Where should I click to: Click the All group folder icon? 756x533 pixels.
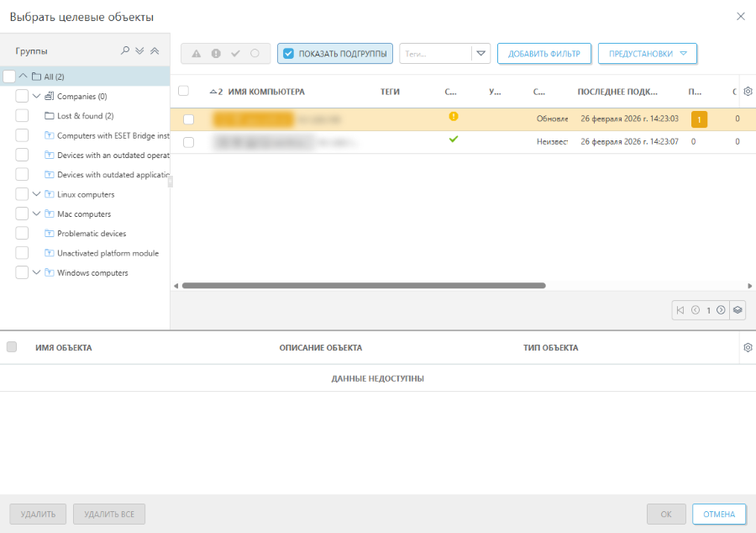[x=37, y=77]
